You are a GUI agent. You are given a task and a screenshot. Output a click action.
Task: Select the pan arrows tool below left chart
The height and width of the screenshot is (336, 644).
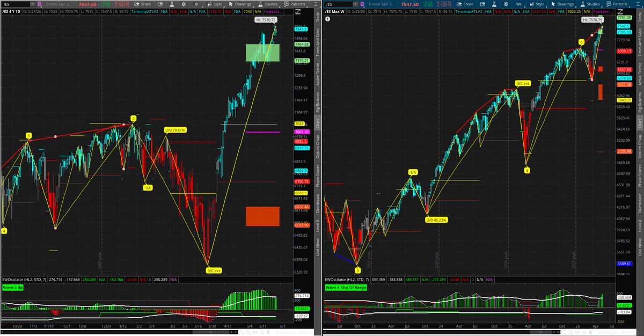click(x=255, y=332)
